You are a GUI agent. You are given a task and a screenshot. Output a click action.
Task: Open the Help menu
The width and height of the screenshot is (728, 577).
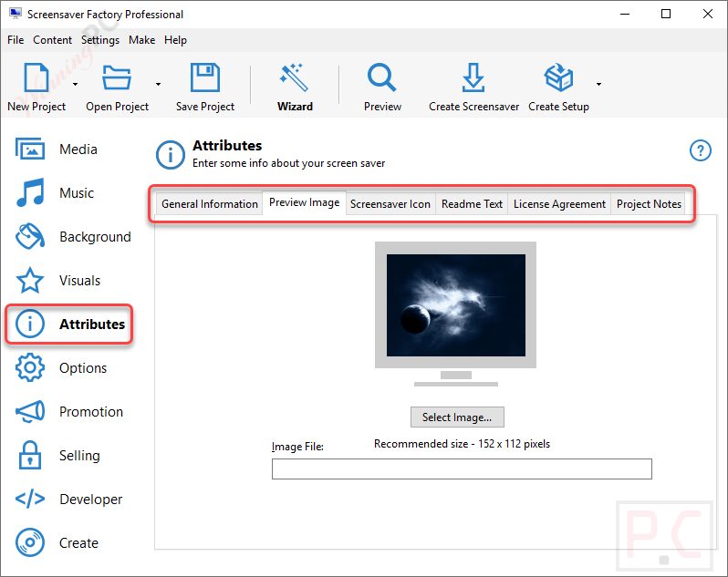(175, 40)
